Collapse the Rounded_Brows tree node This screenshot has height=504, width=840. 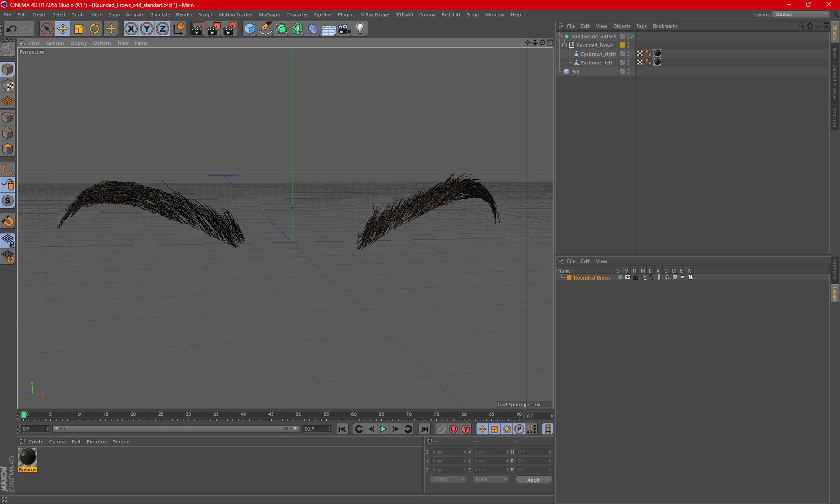coord(564,45)
